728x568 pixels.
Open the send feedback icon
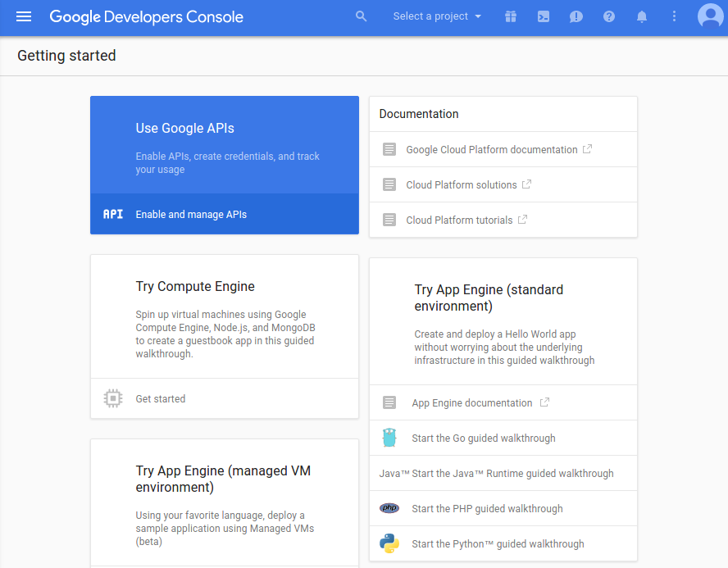tap(576, 16)
